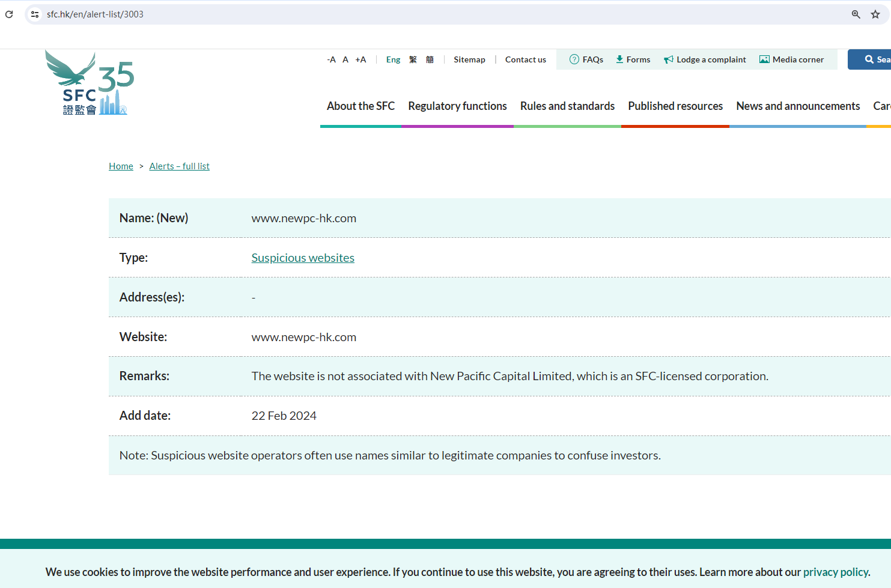The width and height of the screenshot is (891, 588).
Task: Open the site information icon in address bar
Action: [35, 14]
